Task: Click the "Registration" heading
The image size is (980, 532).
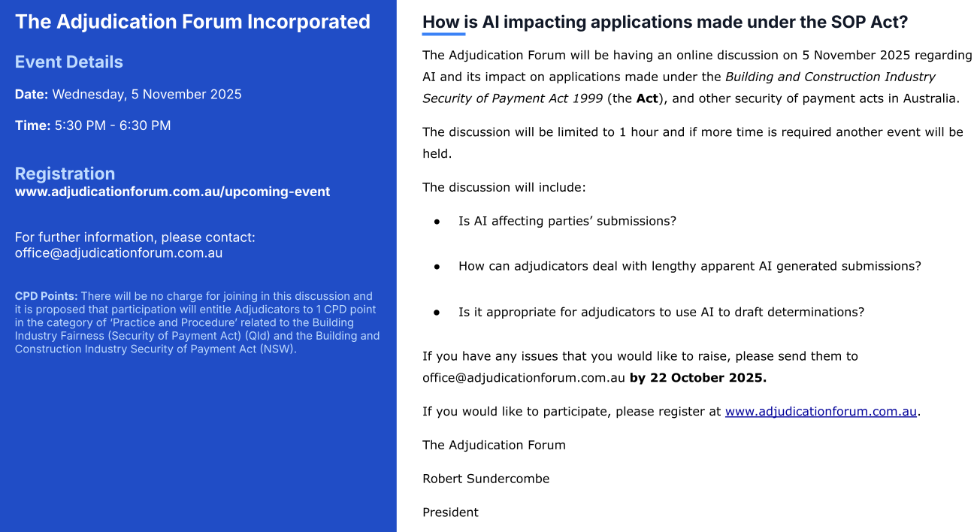Action: [x=65, y=174]
